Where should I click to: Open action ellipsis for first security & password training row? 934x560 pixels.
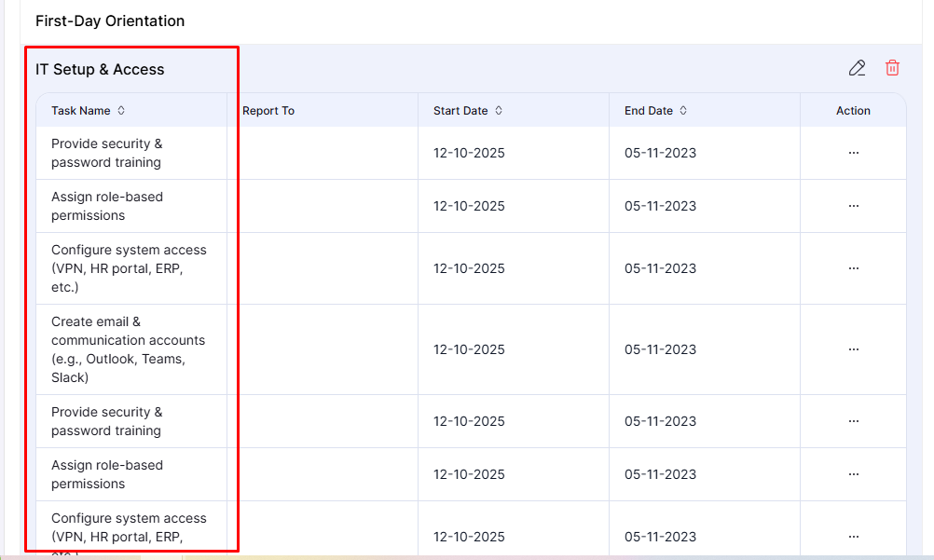[853, 153]
